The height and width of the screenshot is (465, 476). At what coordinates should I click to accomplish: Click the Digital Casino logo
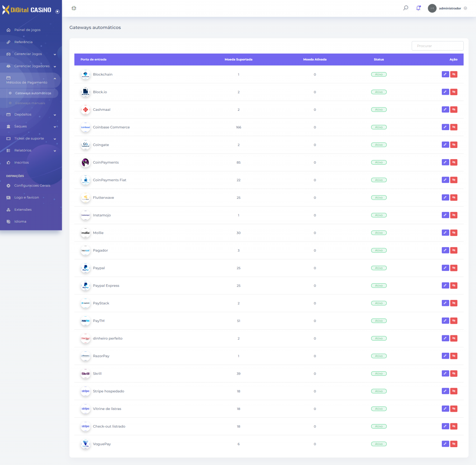(x=27, y=10)
